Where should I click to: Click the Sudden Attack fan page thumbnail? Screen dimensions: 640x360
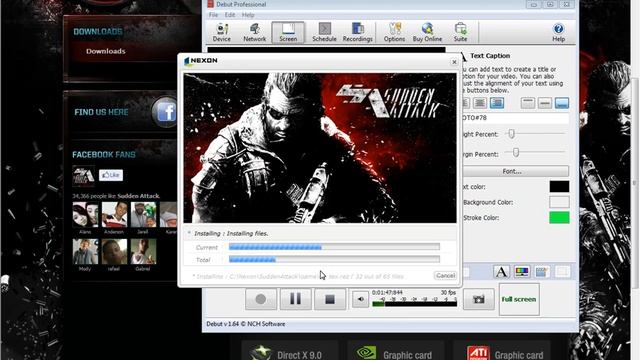pyautogui.click(x=83, y=176)
